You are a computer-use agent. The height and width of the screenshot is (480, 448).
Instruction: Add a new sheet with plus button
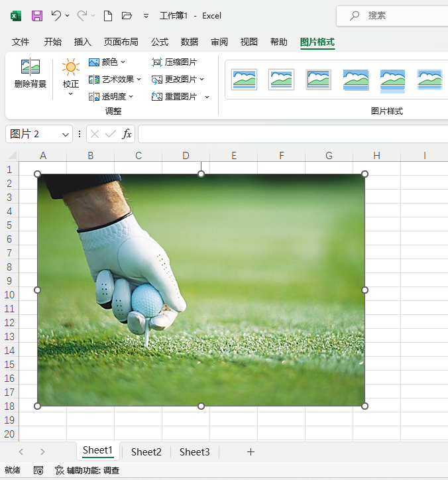point(251,452)
